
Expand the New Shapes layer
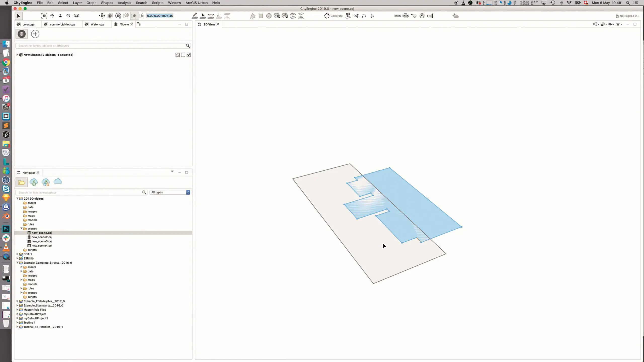[17, 55]
